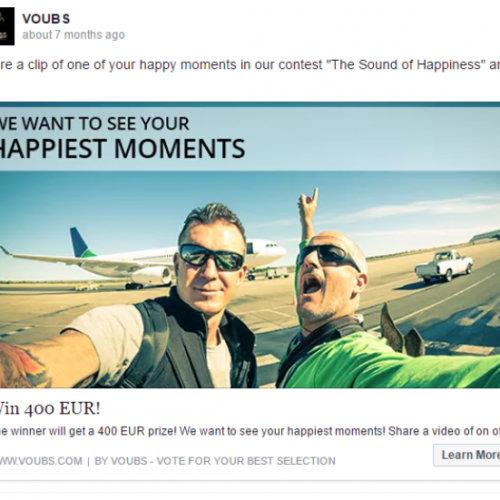The width and height of the screenshot is (500, 500).
Task: Click the airplane's blue and green tail fin
Action: 81,242
